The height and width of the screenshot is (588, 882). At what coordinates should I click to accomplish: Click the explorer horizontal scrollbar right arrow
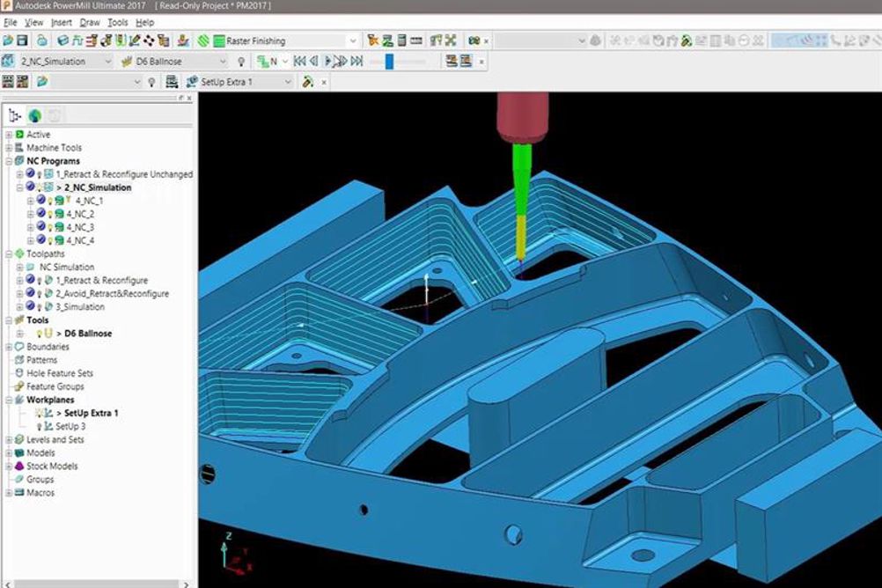(187, 584)
